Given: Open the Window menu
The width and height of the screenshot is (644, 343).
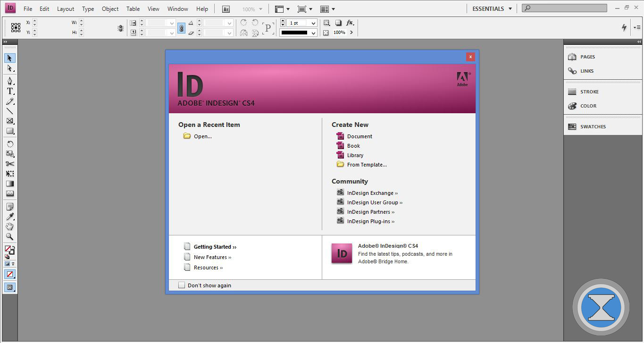Looking at the screenshot, I should pos(177,8).
